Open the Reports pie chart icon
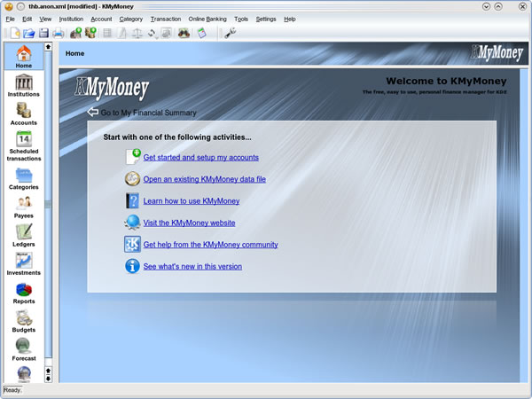The height and width of the screenshot is (399, 532). pyautogui.click(x=24, y=293)
